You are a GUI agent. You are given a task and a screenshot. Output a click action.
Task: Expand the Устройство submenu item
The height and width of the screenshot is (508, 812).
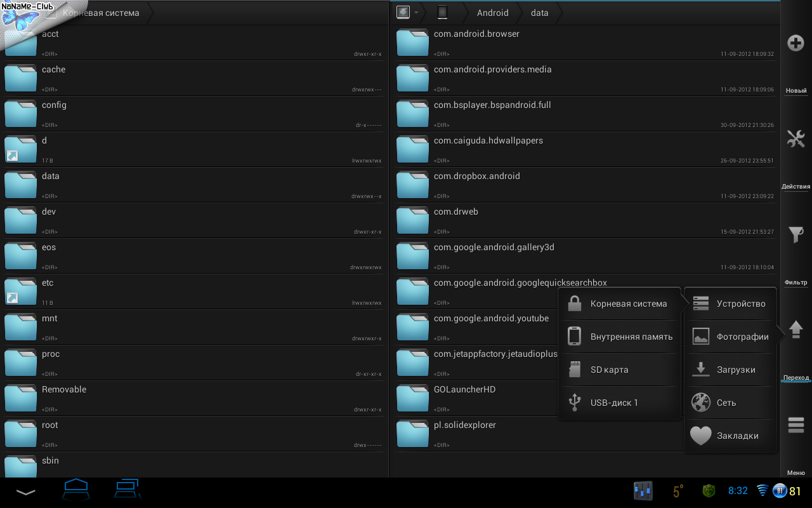coord(731,304)
